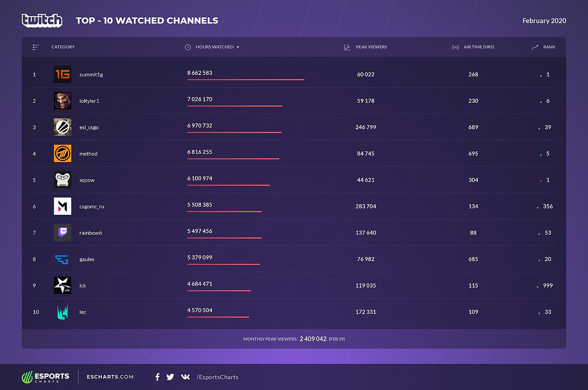The height and width of the screenshot is (390, 588).
Task: Select the 137 640 peak viewers value
Action: coord(366,233)
